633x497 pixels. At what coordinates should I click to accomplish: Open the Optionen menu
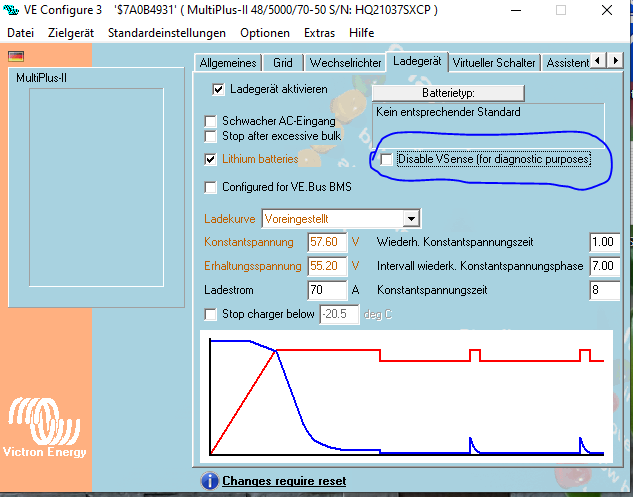click(265, 33)
